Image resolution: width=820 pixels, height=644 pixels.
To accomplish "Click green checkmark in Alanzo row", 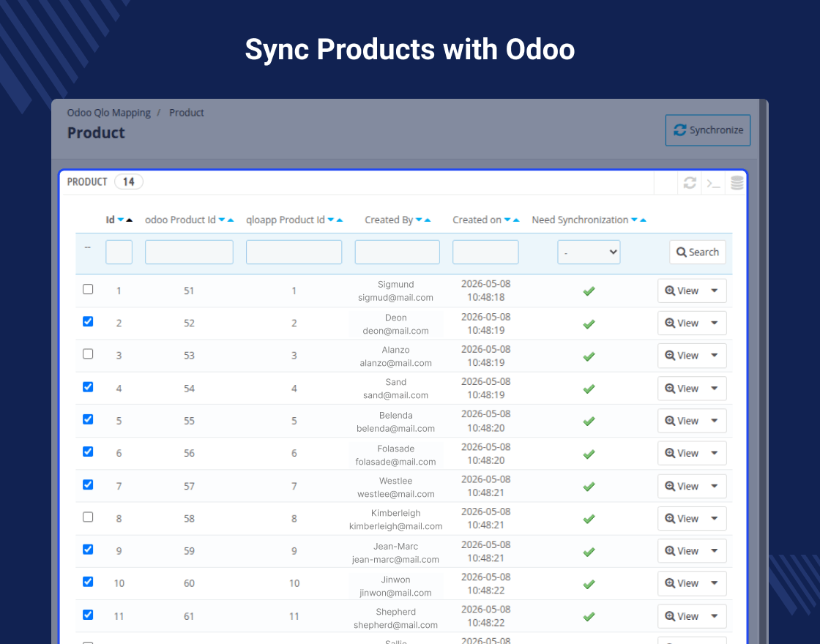I will 589,356.
